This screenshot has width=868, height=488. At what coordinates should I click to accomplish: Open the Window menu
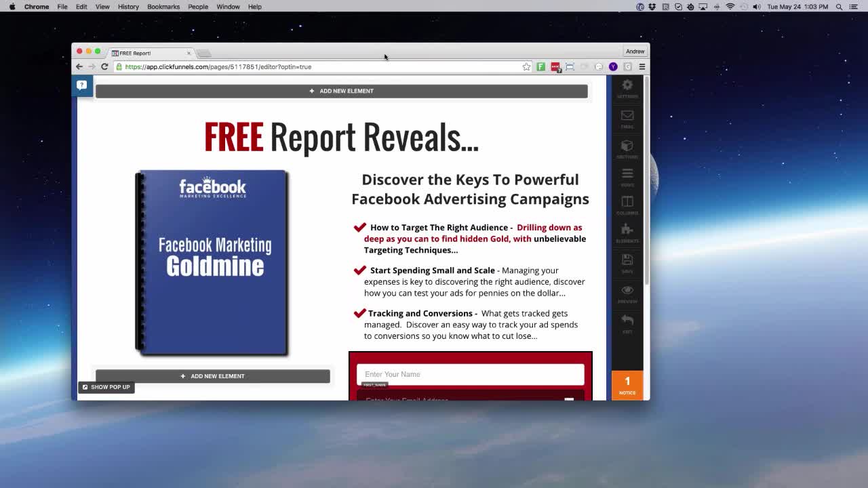228,7
